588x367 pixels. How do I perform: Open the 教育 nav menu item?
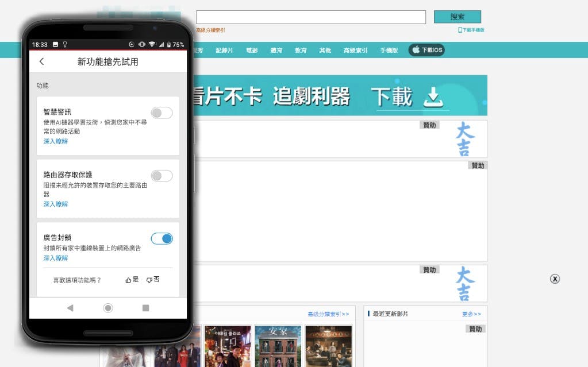[301, 50]
